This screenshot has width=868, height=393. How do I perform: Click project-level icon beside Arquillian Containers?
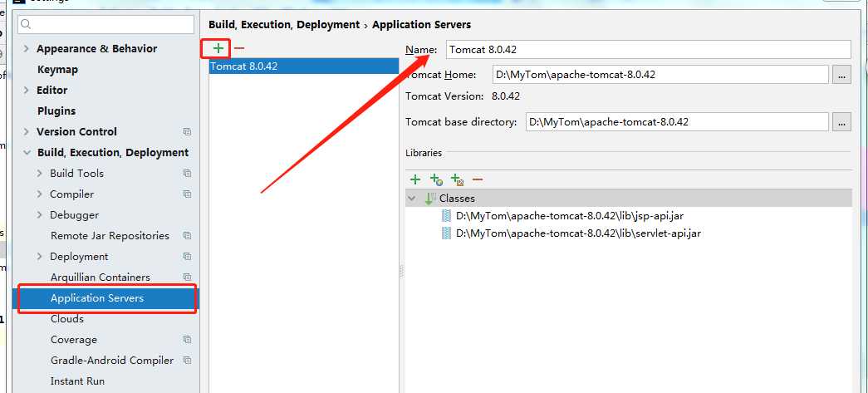187,278
